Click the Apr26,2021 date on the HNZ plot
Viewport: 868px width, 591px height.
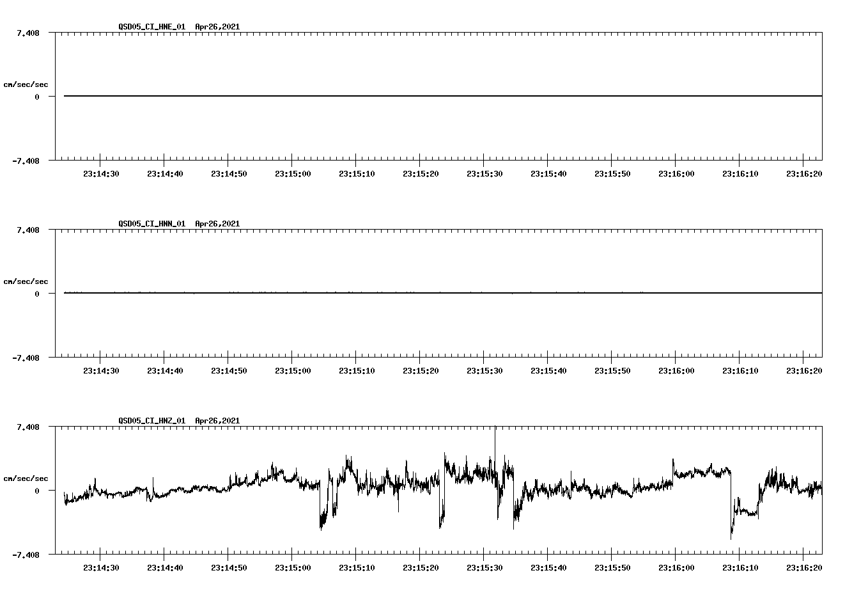click(216, 421)
